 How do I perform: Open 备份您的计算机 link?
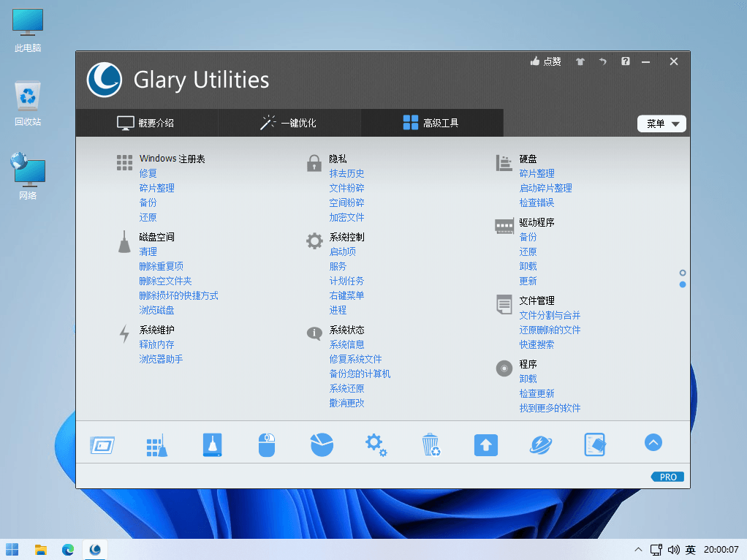tap(360, 374)
